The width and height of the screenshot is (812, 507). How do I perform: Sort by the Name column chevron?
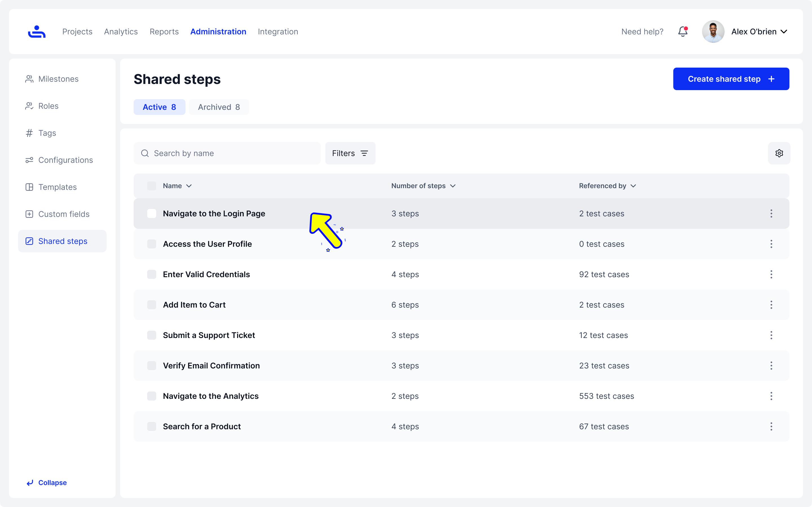tap(189, 186)
